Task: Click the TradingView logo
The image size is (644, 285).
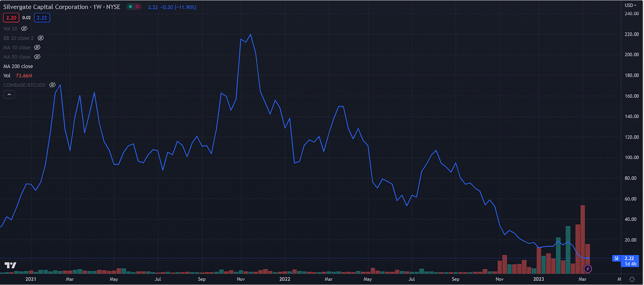Action: 10,266
